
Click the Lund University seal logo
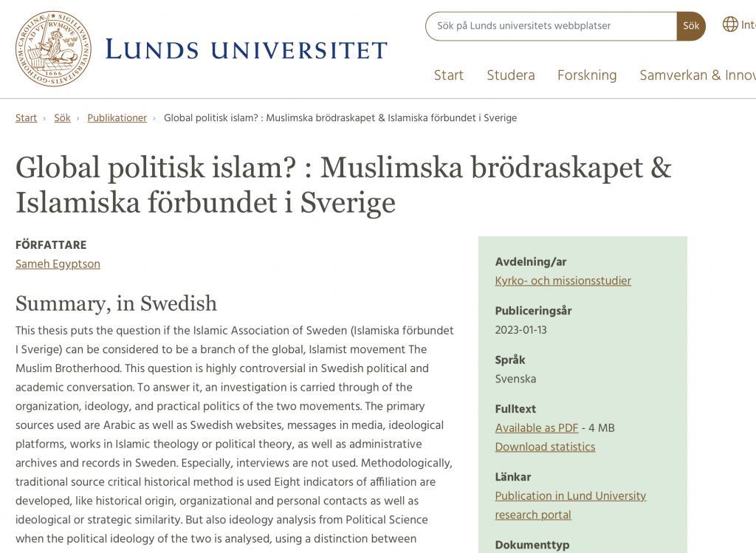[x=53, y=49]
